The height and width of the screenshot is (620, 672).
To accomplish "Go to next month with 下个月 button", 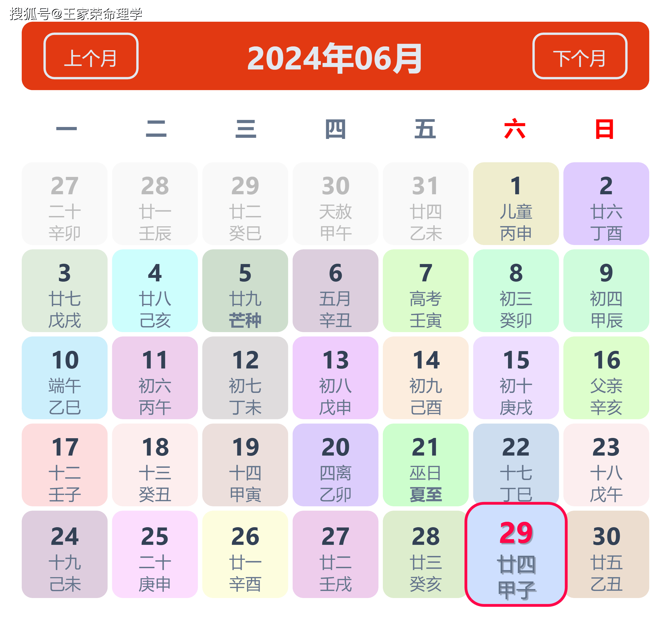I will [580, 56].
